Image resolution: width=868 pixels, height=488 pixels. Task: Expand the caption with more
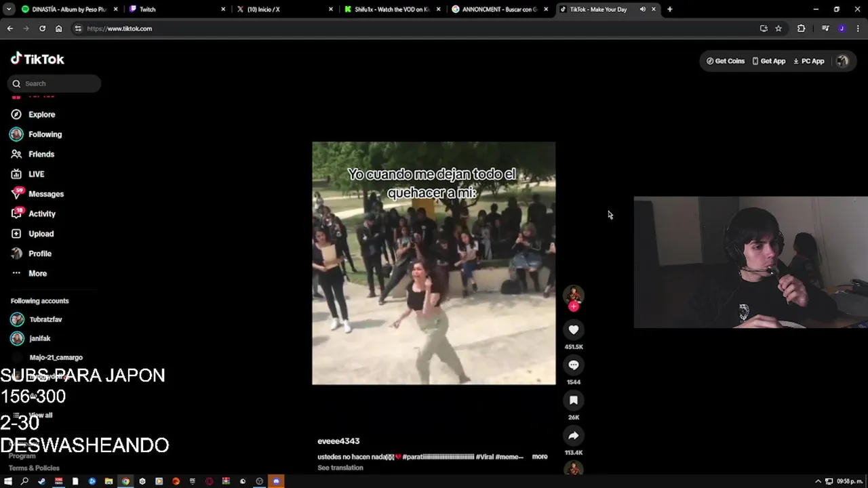pyautogui.click(x=540, y=457)
